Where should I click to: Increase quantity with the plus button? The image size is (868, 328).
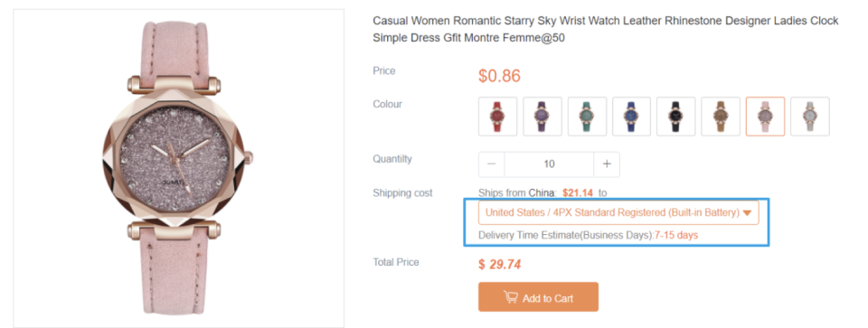(x=607, y=164)
